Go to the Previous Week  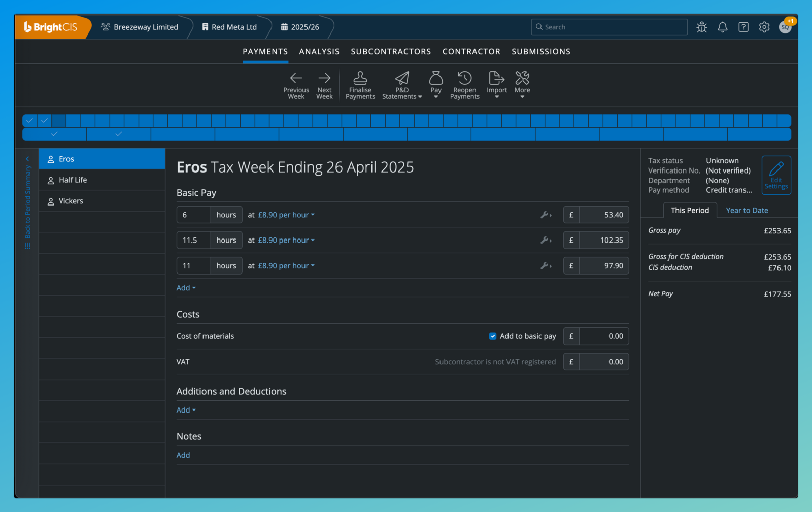pos(296,85)
